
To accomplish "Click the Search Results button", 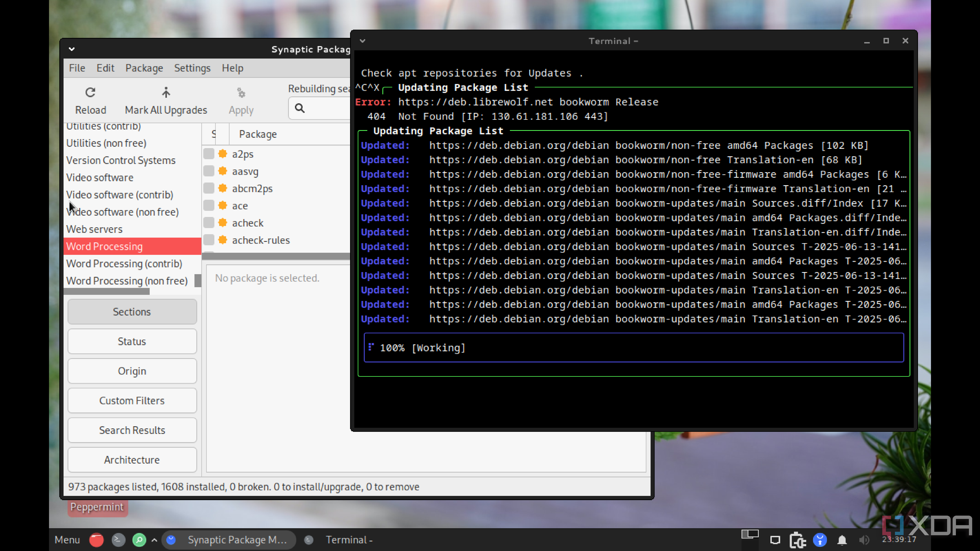I will (x=132, y=430).
